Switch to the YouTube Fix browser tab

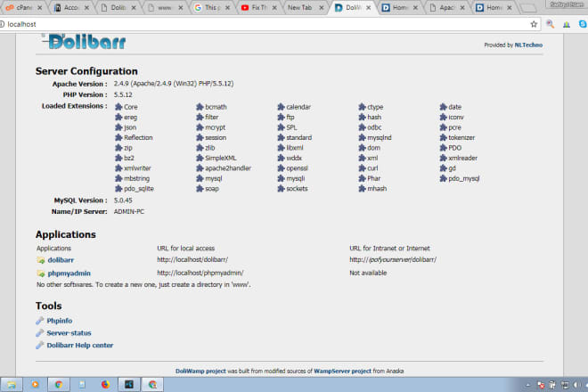pyautogui.click(x=258, y=7)
